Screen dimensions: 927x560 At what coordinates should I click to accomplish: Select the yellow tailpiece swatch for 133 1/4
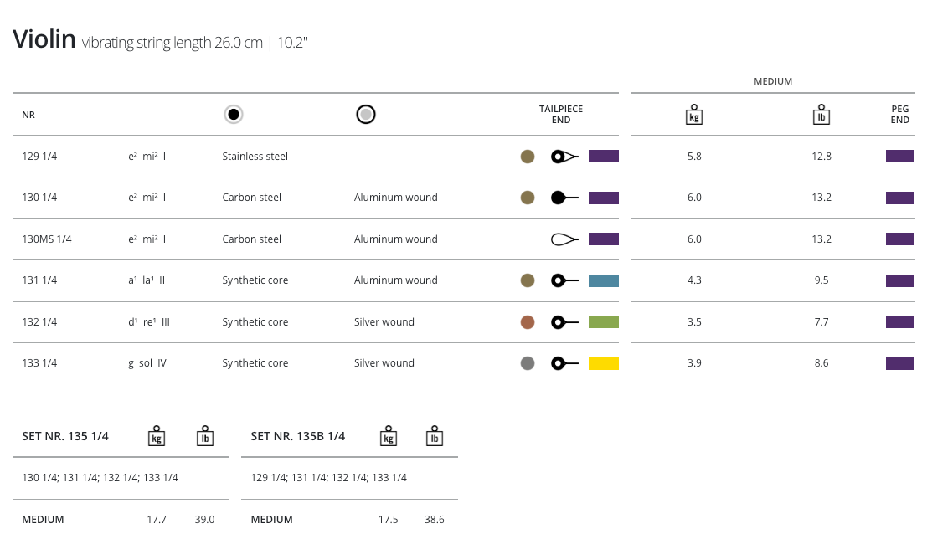[604, 363]
